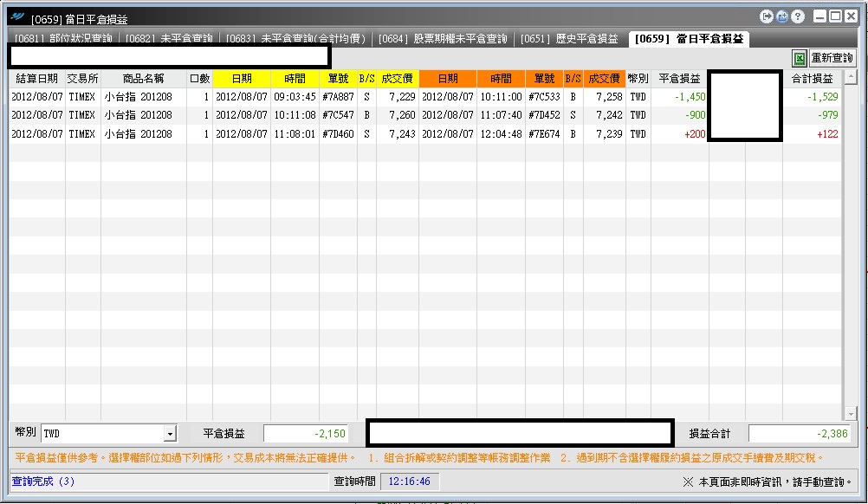Click the orange 日期 column header
The image size is (868, 504).
[448, 79]
